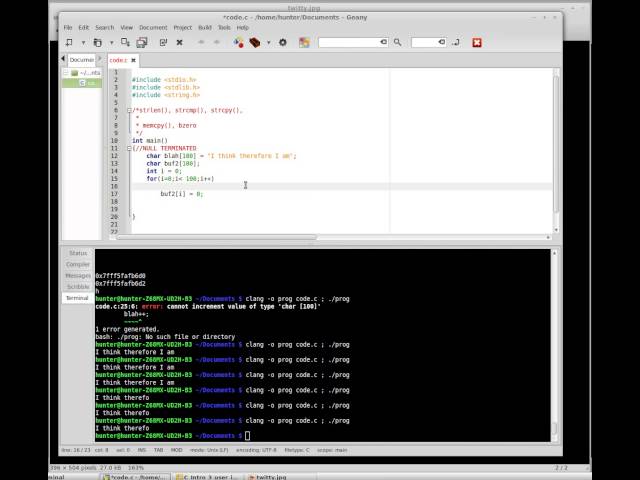Viewport: 640px width, 480px height.
Task: Click the Save file toolbar icon
Action: pyautogui.click(x=125, y=42)
